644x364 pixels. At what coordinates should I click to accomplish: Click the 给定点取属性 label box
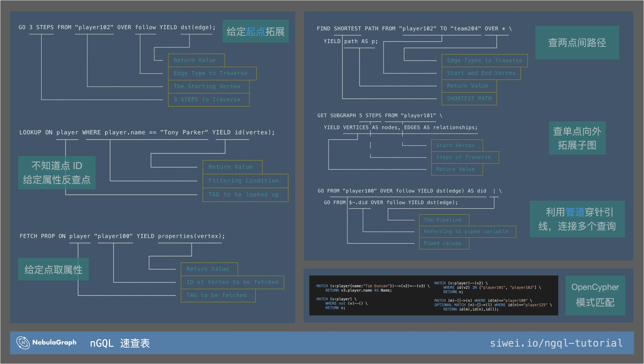pos(53,269)
